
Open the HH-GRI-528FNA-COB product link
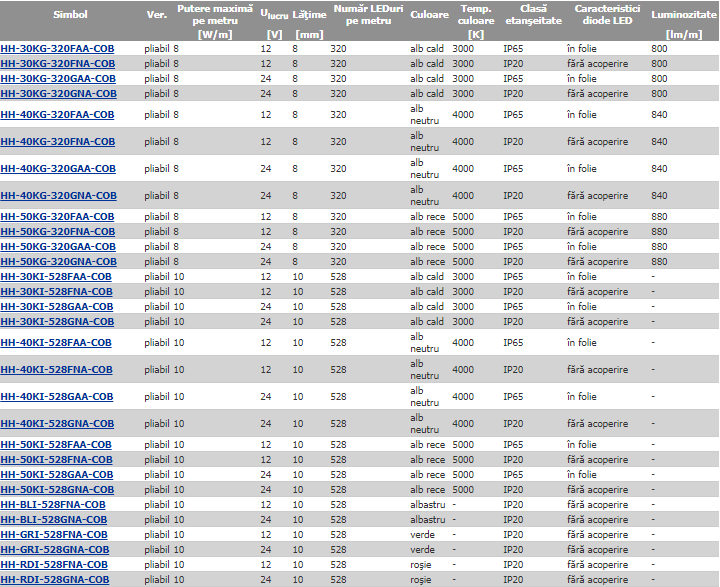tap(54, 535)
